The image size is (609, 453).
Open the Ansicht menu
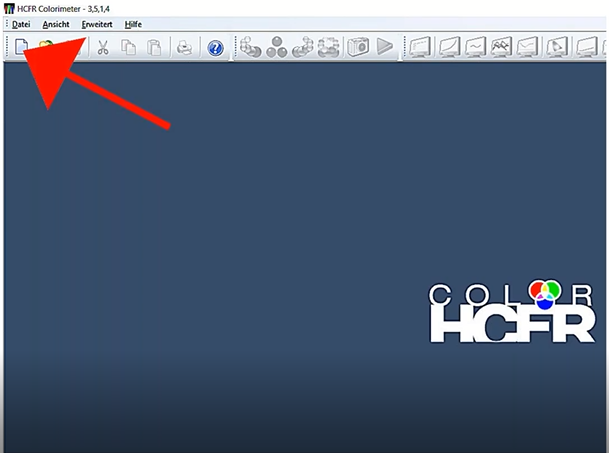click(56, 24)
